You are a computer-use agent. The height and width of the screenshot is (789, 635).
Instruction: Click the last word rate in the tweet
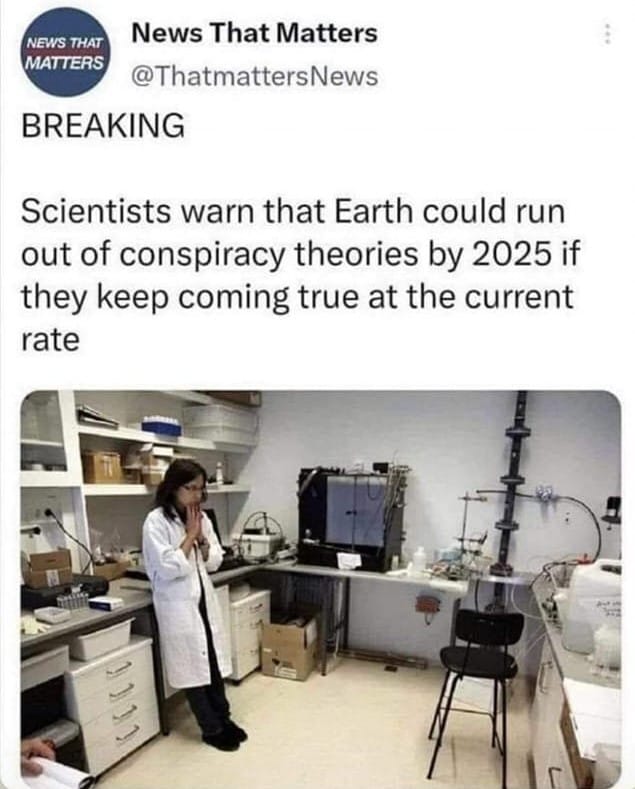[x=50, y=341]
